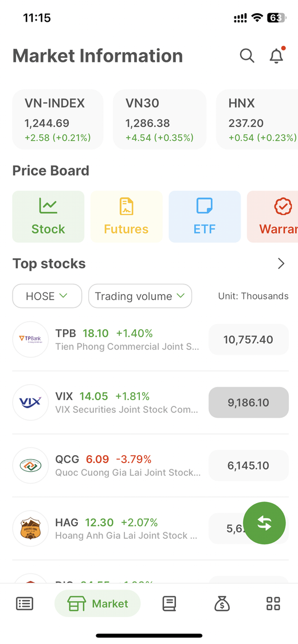
Task: View the VN30 index card
Action: pos(160,120)
